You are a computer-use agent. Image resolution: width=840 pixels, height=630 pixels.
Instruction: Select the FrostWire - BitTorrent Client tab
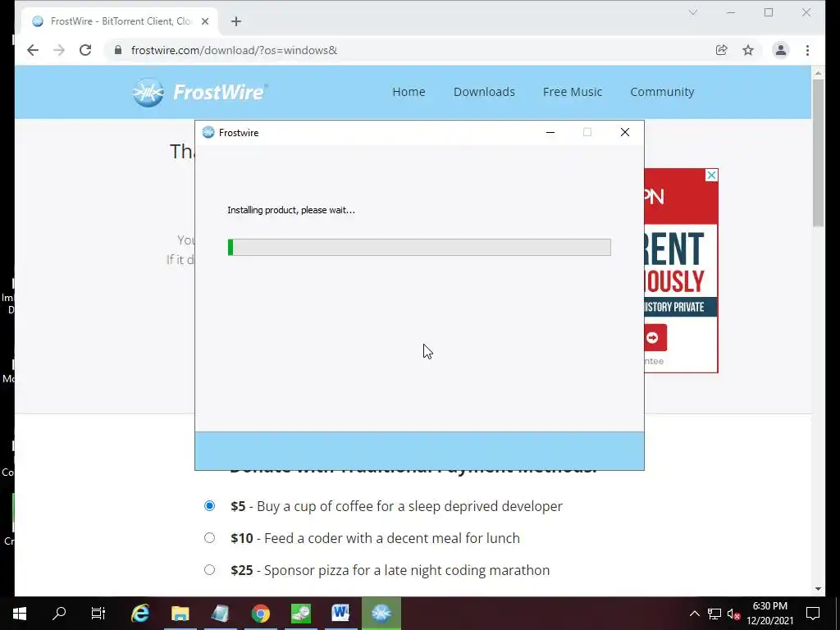(x=120, y=21)
